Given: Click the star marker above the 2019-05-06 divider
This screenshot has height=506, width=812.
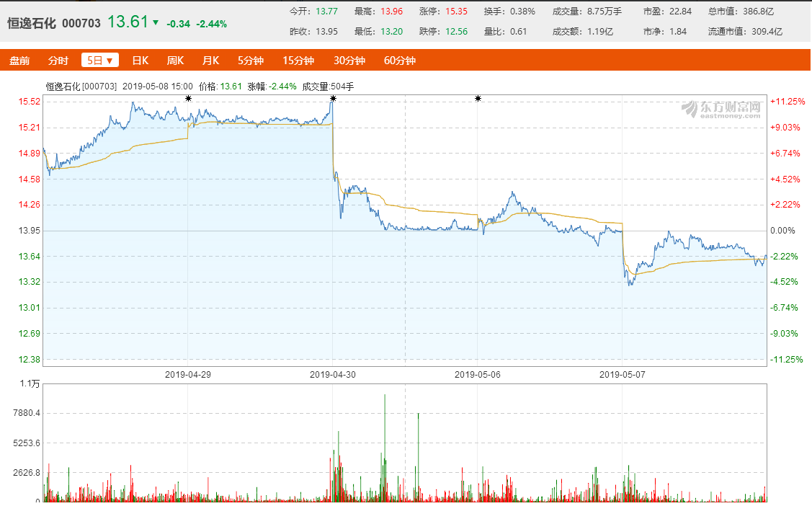Looking at the screenshot, I should click(x=478, y=99).
